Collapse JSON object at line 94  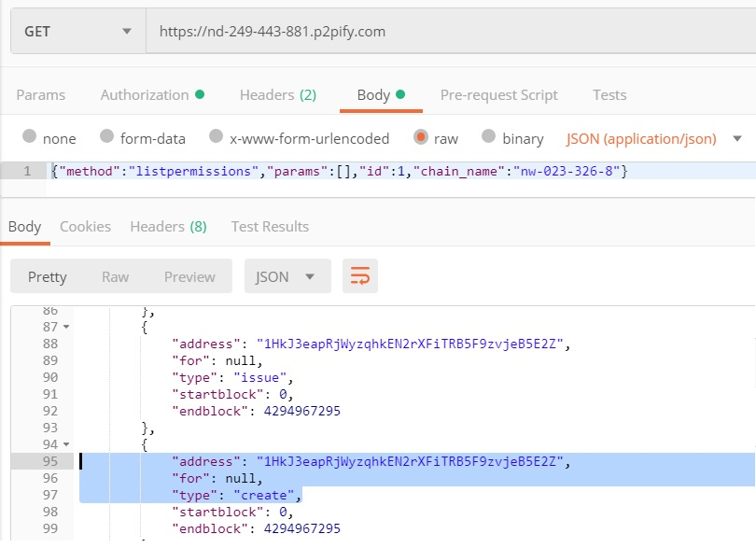66,444
